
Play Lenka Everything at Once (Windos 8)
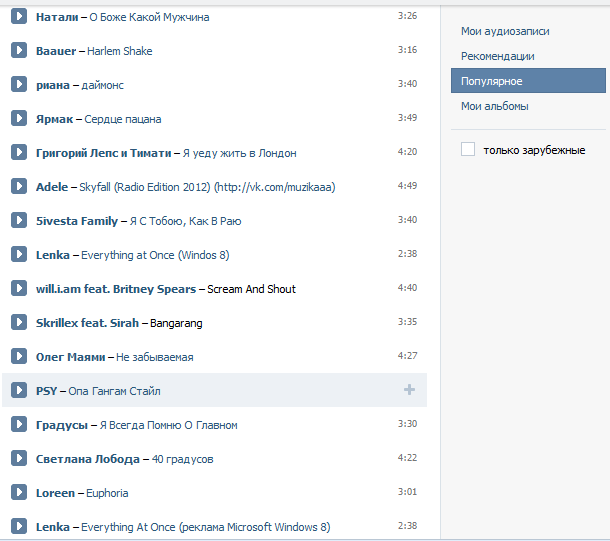click(x=19, y=254)
